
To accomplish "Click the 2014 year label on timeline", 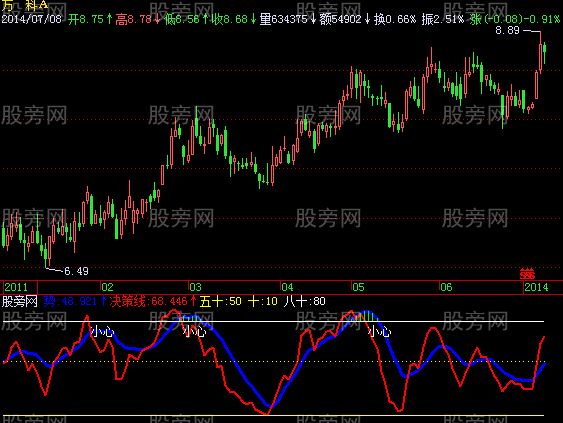I will 536,287.
